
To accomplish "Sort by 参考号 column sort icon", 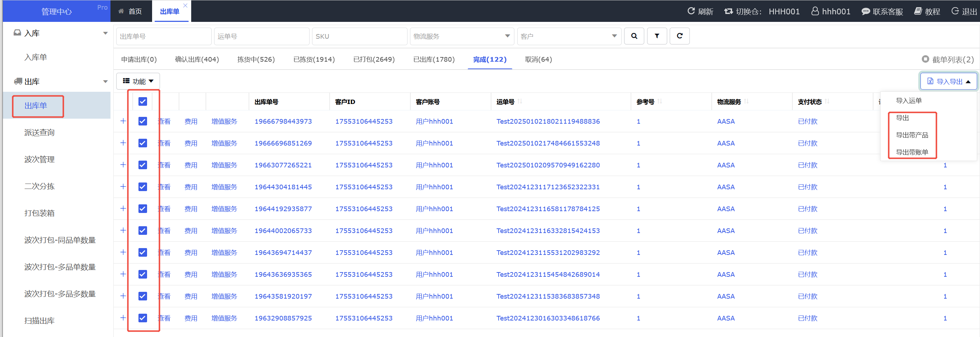I will [660, 101].
